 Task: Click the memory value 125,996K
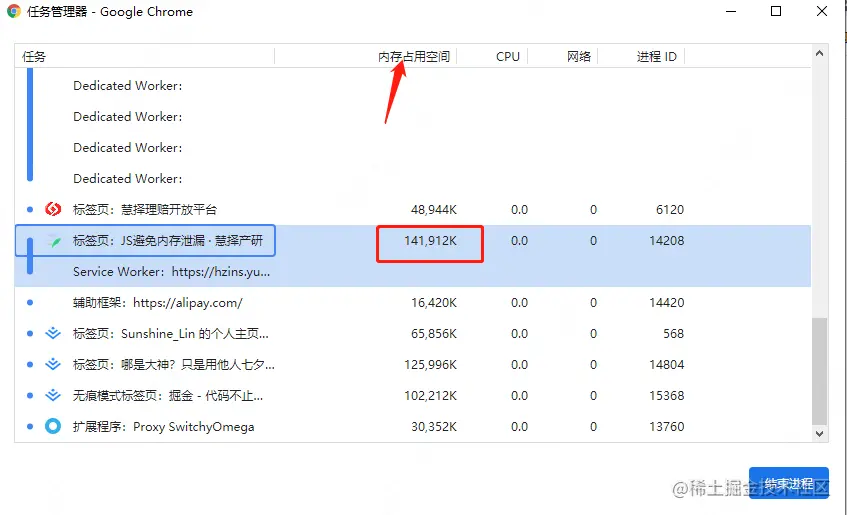click(431, 365)
